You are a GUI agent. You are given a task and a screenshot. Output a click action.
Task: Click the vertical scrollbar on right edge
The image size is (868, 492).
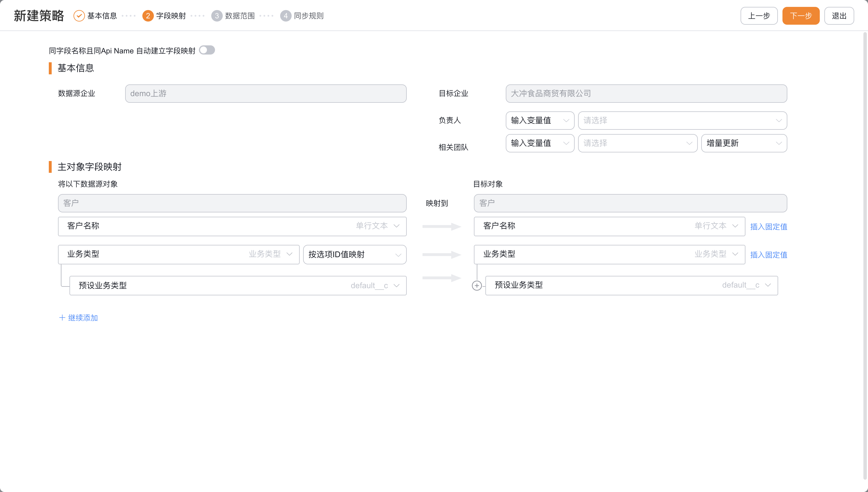click(865, 255)
